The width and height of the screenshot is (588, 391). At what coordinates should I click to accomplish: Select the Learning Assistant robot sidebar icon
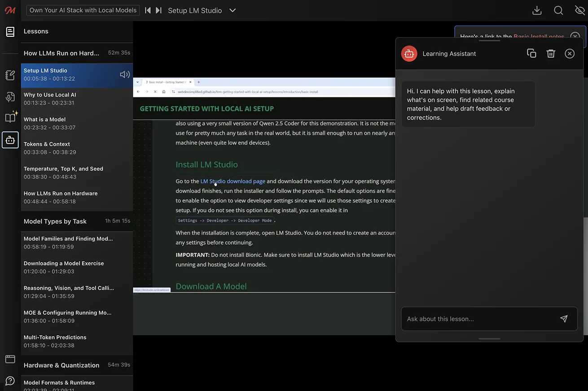pos(10,140)
